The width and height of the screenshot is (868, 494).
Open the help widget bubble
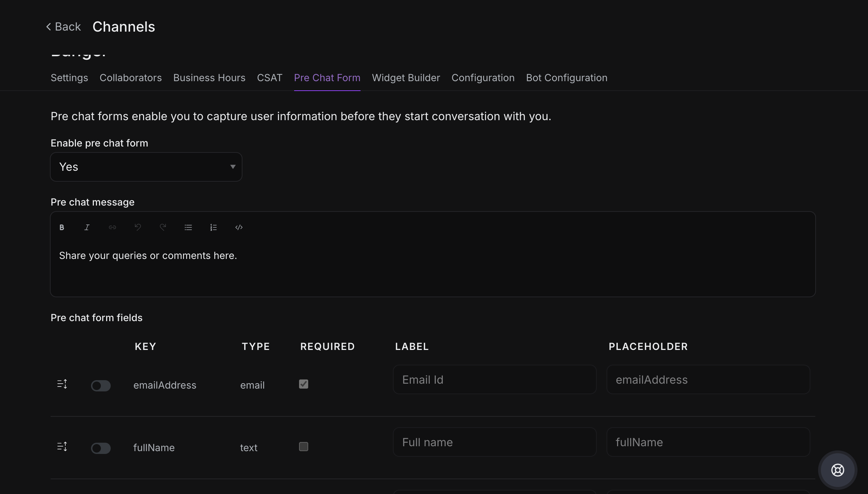click(837, 470)
